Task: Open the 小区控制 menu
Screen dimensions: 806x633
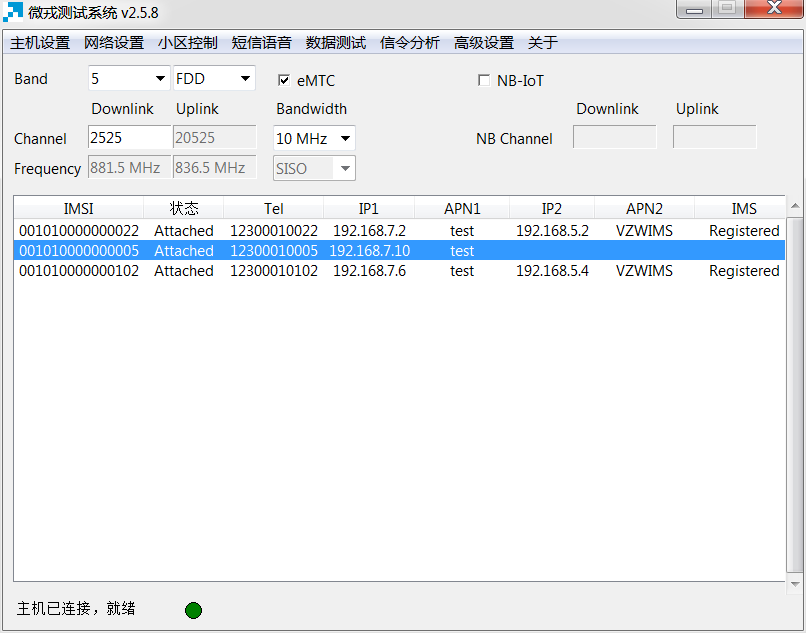Action: (x=188, y=43)
